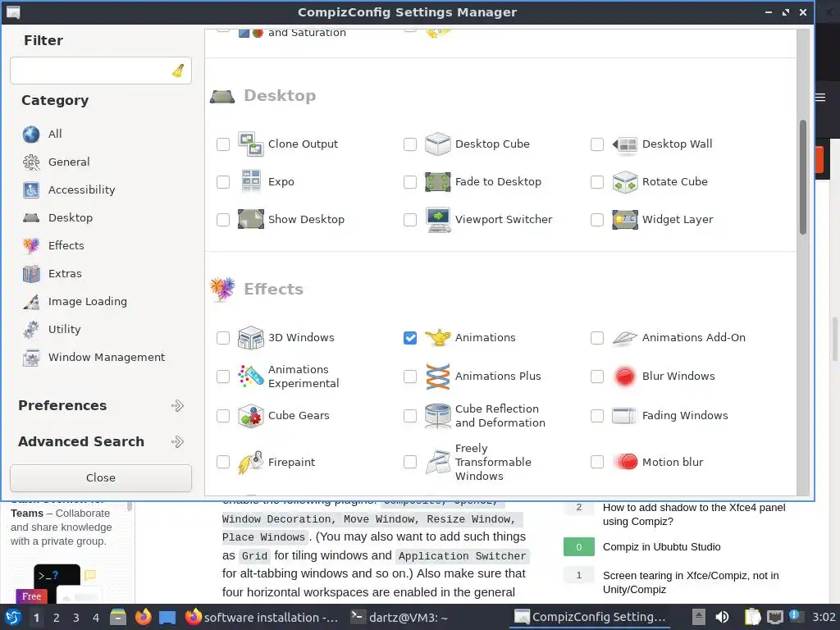
Task: Expand the Preferences section arrow
Action: [x=177, y=405]
